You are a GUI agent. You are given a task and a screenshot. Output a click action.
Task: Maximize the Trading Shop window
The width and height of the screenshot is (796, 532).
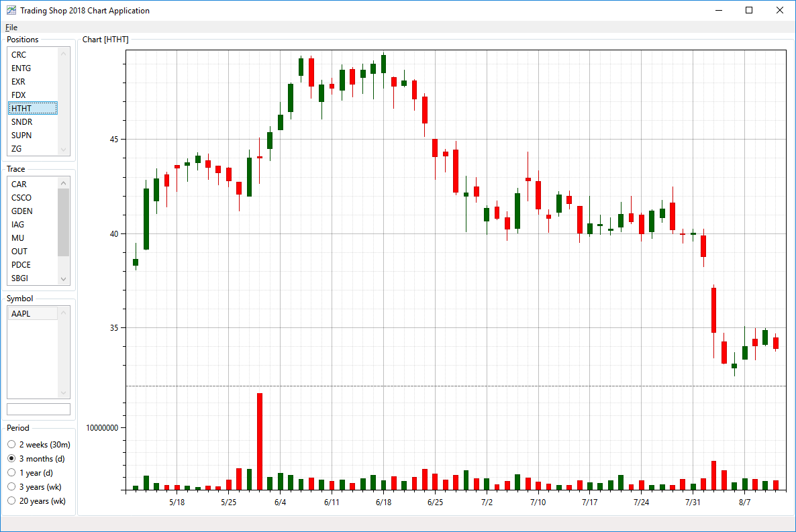[x=749, y=10]
